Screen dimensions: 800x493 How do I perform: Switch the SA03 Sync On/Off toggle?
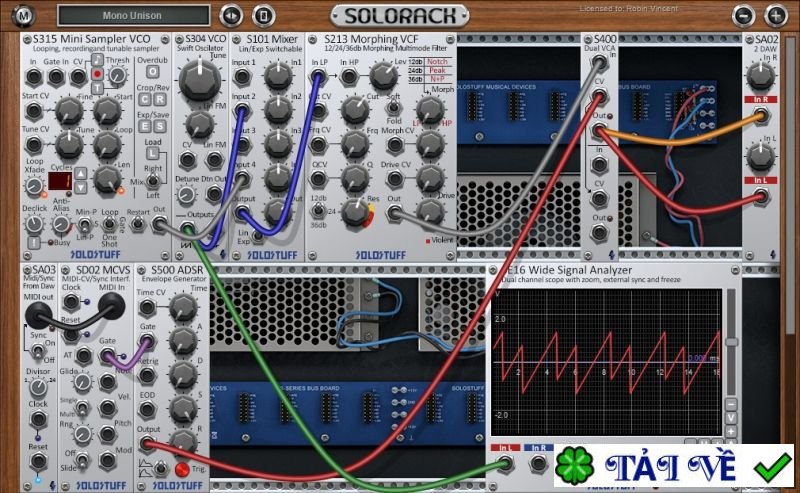pyautogui.click(x=37, y=351)
